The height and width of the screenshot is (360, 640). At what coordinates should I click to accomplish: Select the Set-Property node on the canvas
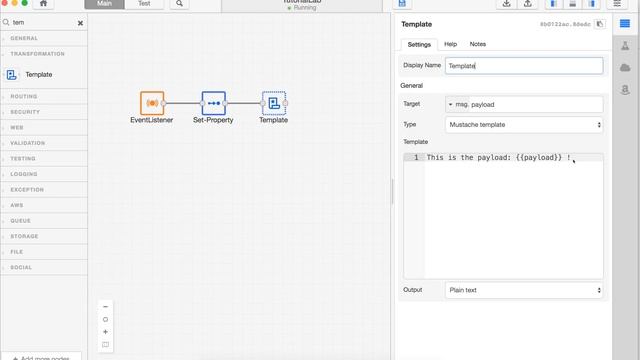213,103
